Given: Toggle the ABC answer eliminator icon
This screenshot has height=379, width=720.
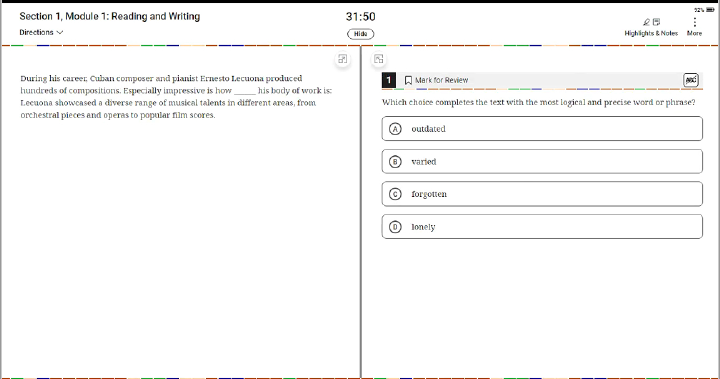Looking at the screenshot, I should pyautogui.click(x=691, y=80).
